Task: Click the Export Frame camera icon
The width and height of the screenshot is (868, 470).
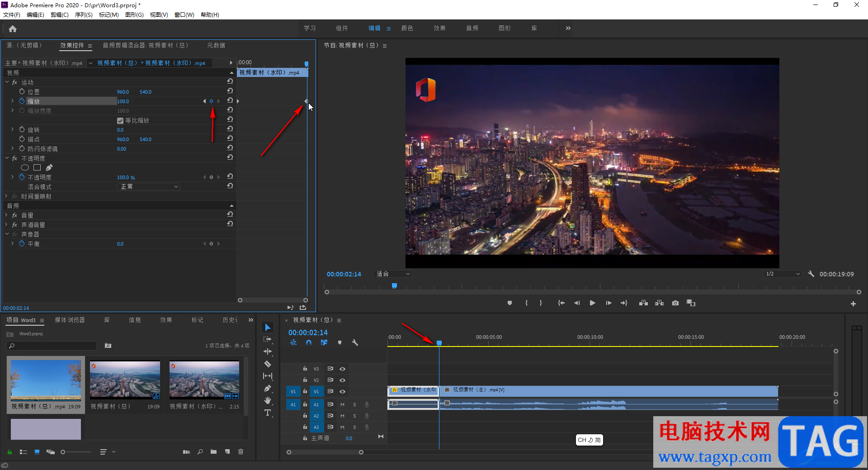Action: pos(675,303)
